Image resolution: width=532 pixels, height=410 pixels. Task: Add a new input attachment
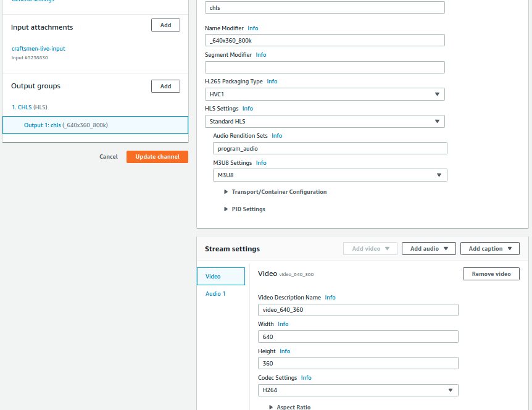[x=165, y=25]
